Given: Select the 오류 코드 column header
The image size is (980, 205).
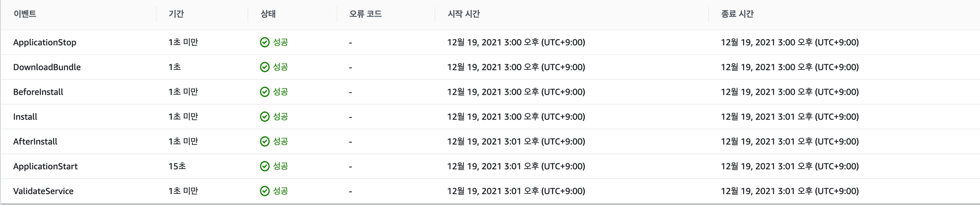Looking at the screenshot, I should click(366, 14).
